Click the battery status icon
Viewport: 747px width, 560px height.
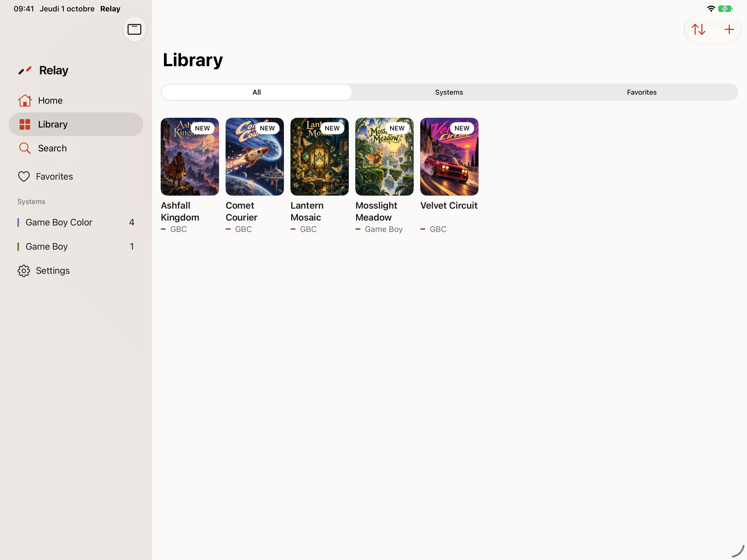tap(725, 9)
